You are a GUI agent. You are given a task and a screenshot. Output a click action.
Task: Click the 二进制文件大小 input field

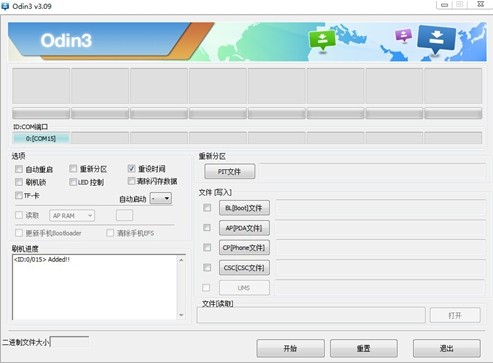[70, 342]
